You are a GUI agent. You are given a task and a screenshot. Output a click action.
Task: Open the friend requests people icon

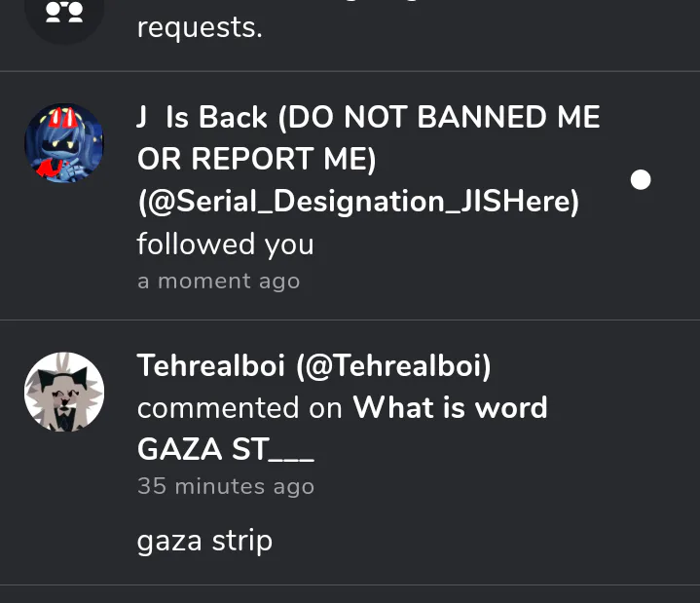[x=64, y=12]
